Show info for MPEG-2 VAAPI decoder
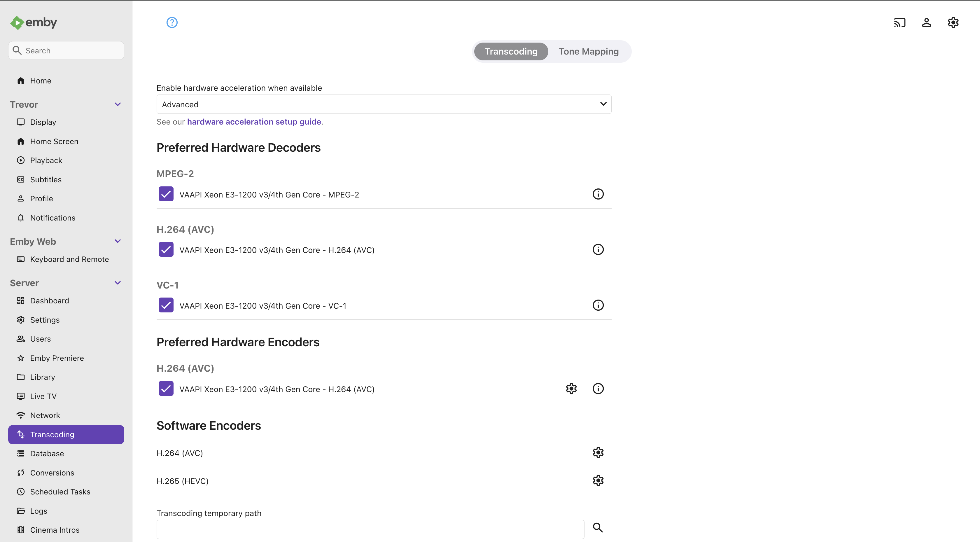 (598, 194)
